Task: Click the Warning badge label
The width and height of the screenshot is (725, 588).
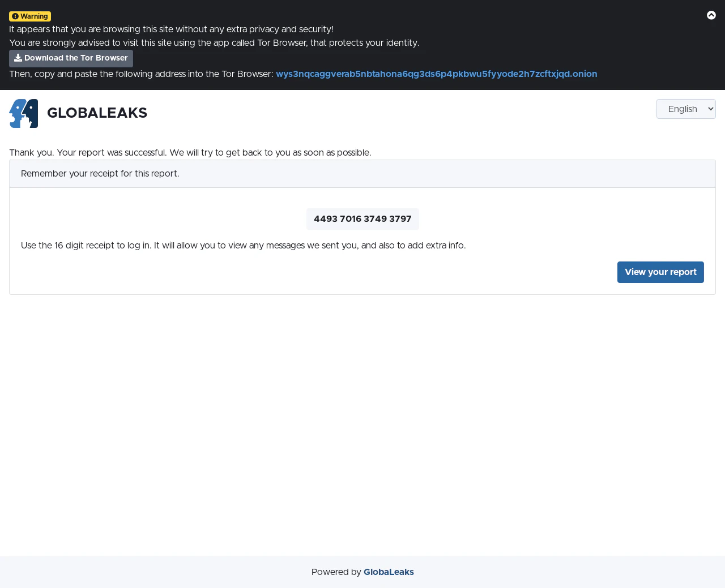Action: 29,16
